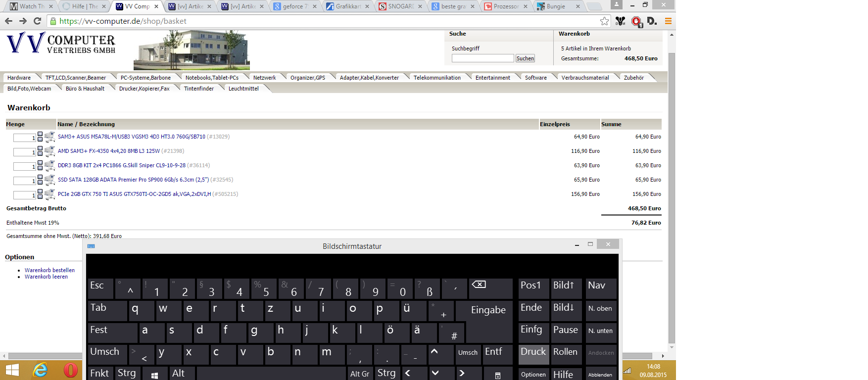Image resolution: width=868 pixels, height=380 pixels.
Task: Decrease quantity of DDR3 8GB KIT with minus
Action: (x=40, y=168)
